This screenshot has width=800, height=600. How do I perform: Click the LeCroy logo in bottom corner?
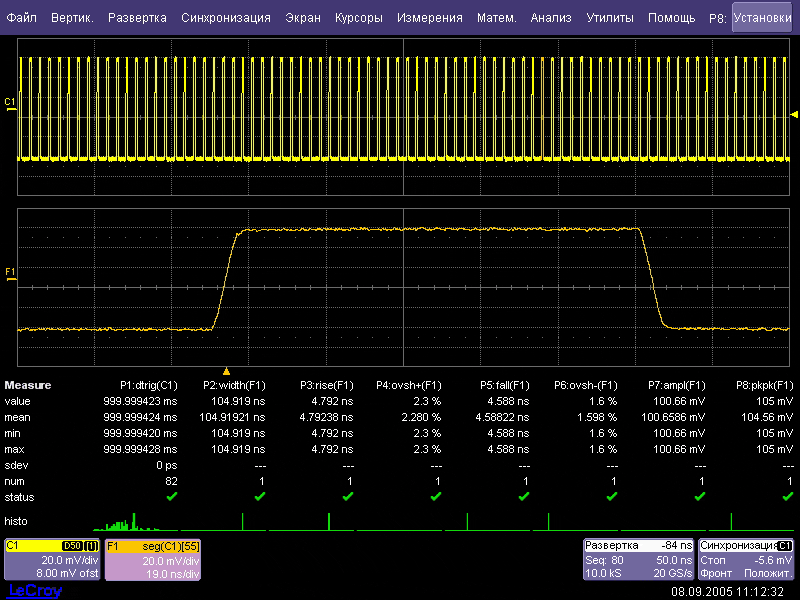[x=33, y=591]
